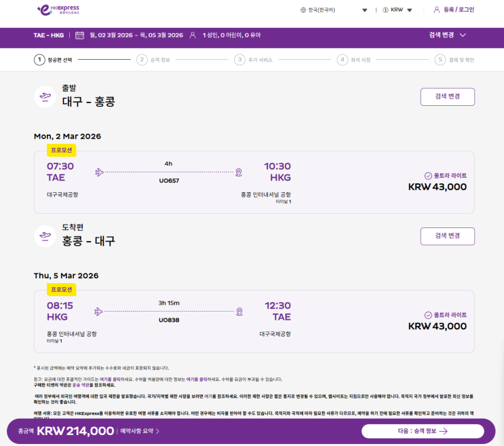Select step 4 좌석 지정
Screen dimensions: 504x446
(x=353, y=60)
